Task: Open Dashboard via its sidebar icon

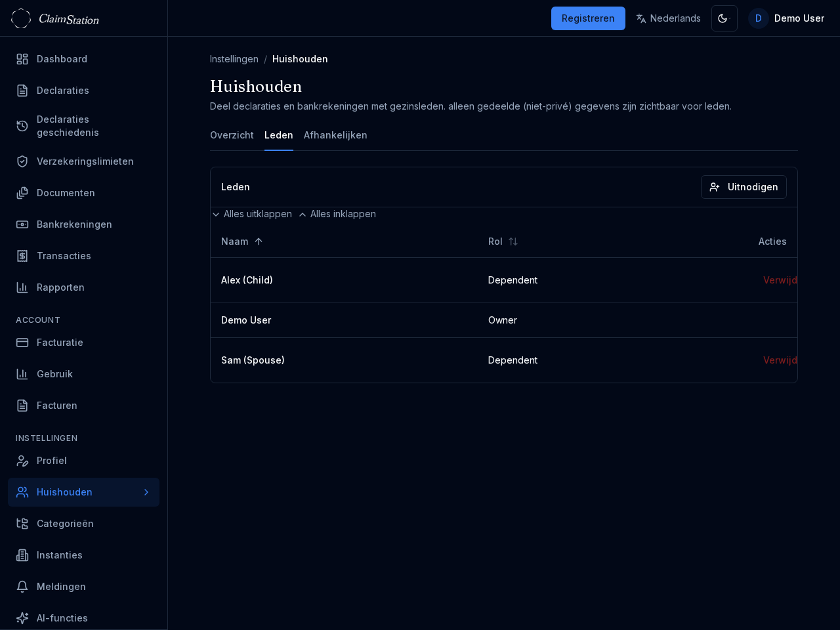Action: click(22, 59)
